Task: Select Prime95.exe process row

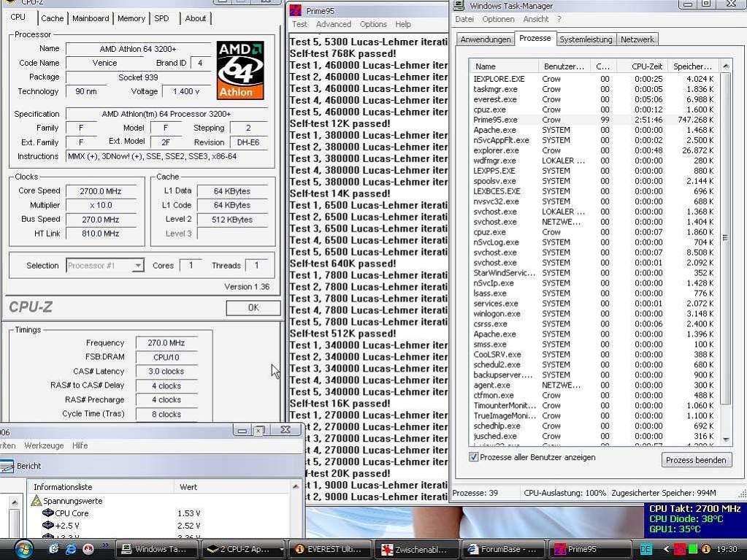Action: [x=594, y=120]
